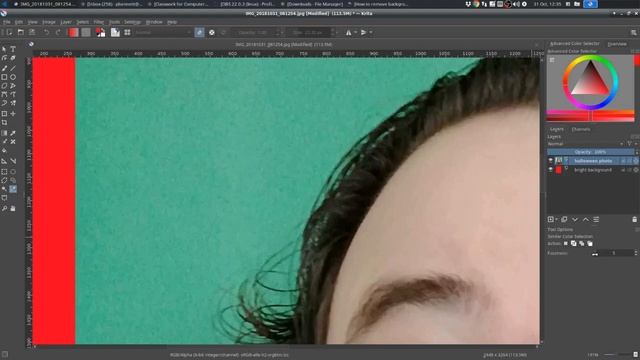
Task: Open Layers panel Normal blend mode dropdown
Action: [585, 144]
